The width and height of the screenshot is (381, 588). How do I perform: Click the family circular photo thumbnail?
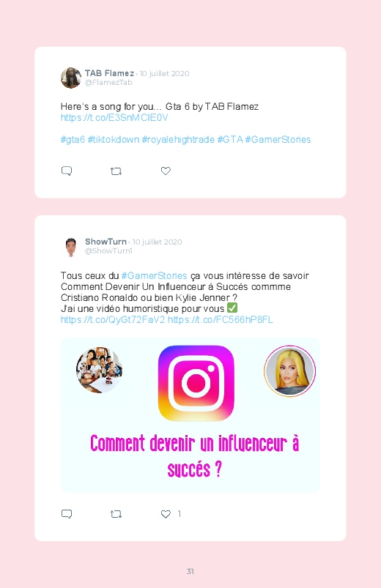tap(99, 370)
